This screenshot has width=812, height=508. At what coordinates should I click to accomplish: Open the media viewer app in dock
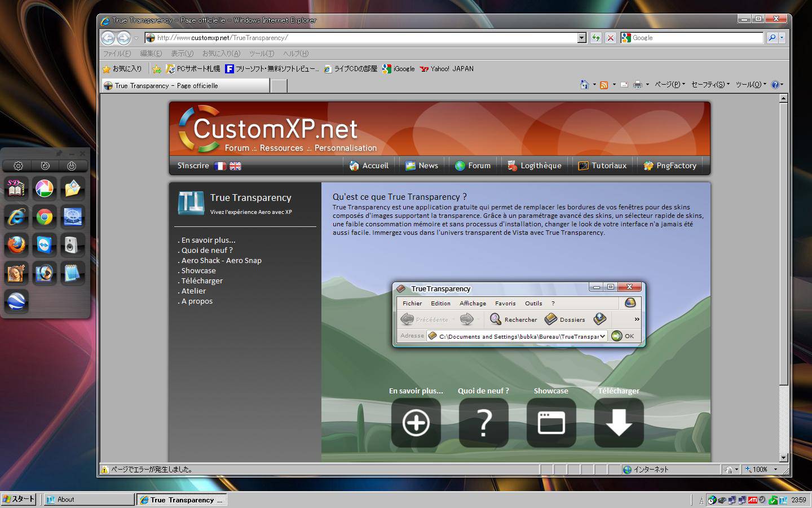pos(44,273)
